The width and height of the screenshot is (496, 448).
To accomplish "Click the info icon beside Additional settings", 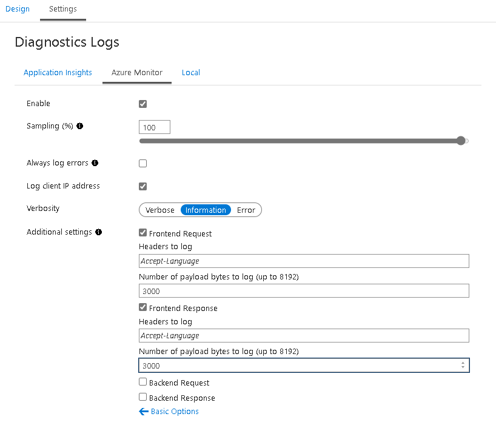I will point(99,232).
